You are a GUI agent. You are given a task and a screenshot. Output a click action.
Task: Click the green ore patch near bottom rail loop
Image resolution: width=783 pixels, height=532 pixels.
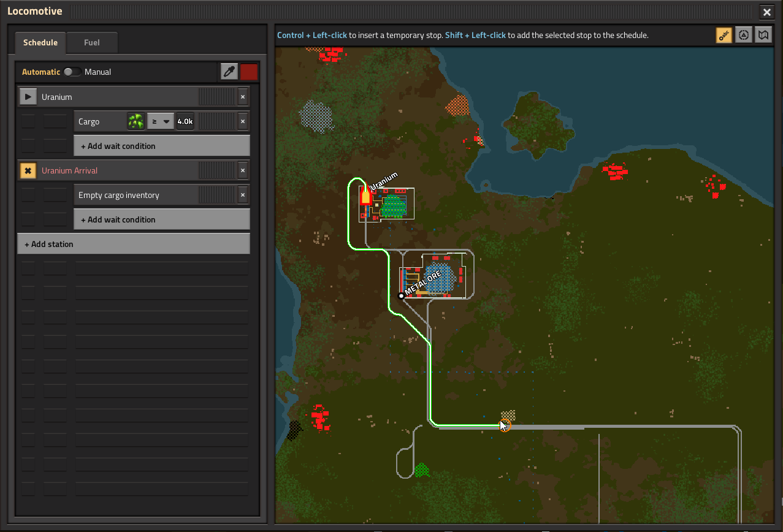click(421, 470)
